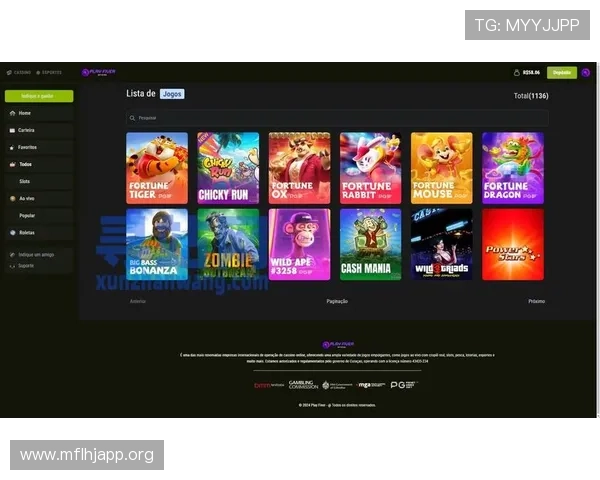Screen dimensions: 600x480
Task: Click the Play Fiver logo in header
Action: (x=100, y=72)
